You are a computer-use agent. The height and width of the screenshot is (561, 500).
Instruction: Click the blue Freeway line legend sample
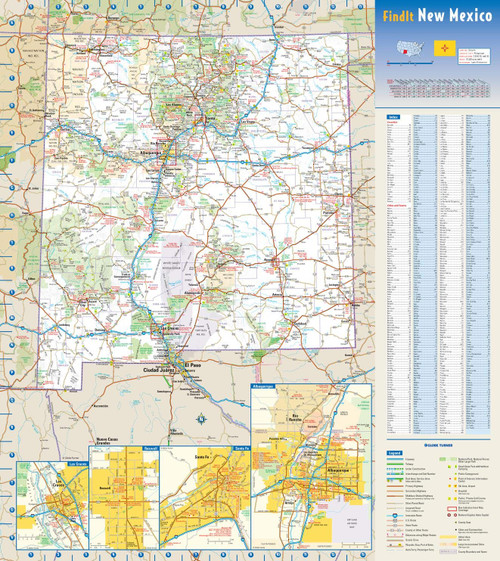tap(395, 459)
